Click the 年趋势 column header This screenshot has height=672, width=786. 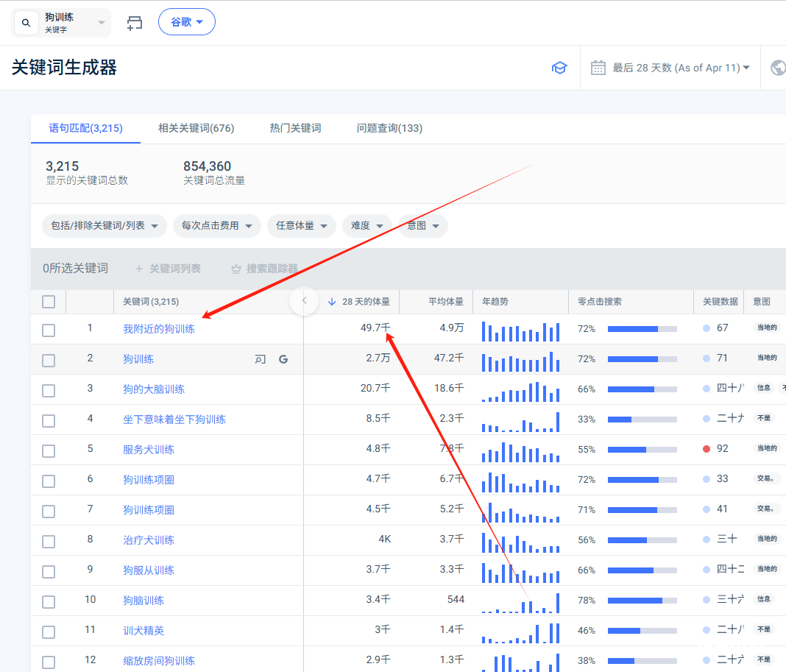[495, 302]
